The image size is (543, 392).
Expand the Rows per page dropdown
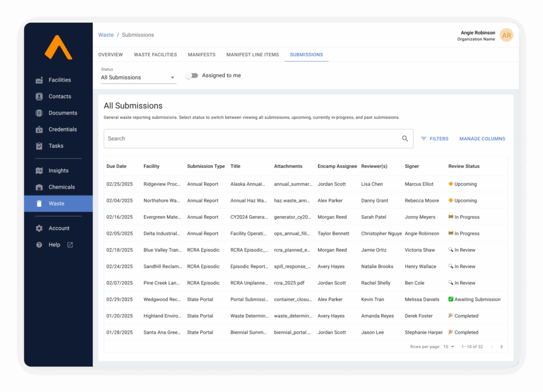[449, 347]
